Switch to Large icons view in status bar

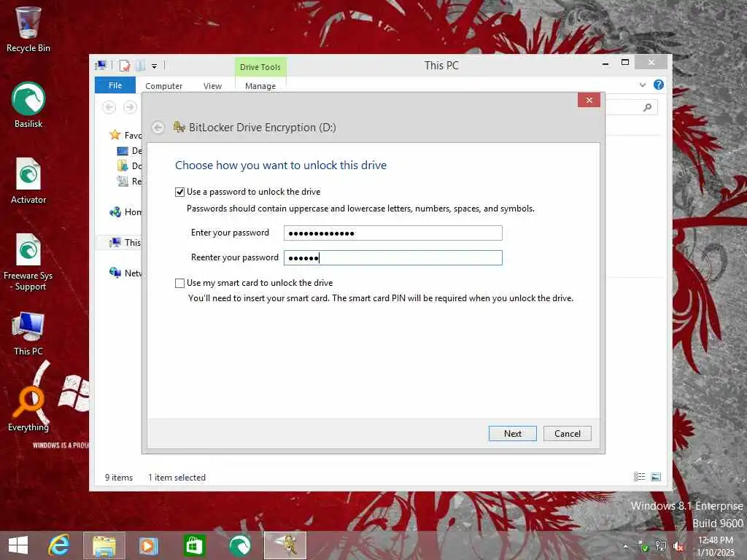(656, 477)
